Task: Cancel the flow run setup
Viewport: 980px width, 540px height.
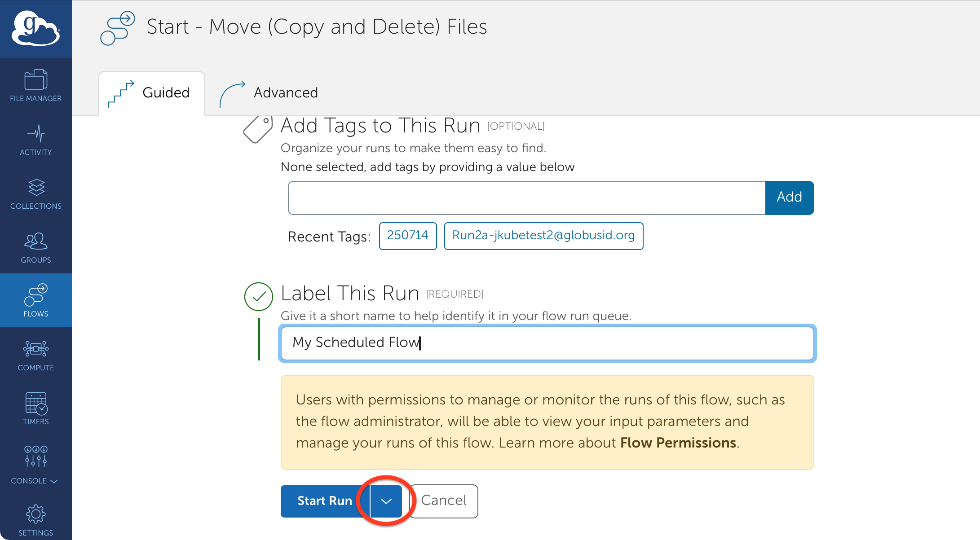Action: (443, 501)
